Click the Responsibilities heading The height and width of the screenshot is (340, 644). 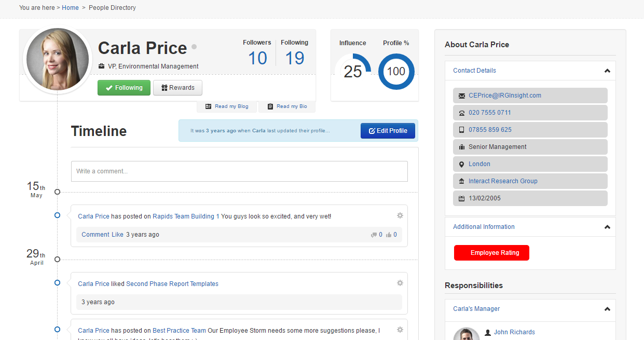474,285
